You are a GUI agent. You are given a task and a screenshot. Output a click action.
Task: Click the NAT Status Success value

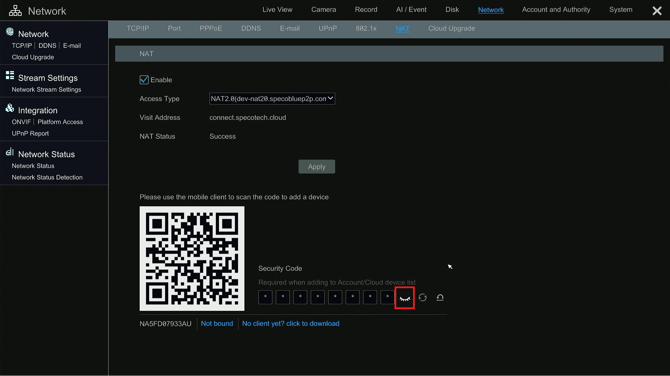click(x=223, y=136)
